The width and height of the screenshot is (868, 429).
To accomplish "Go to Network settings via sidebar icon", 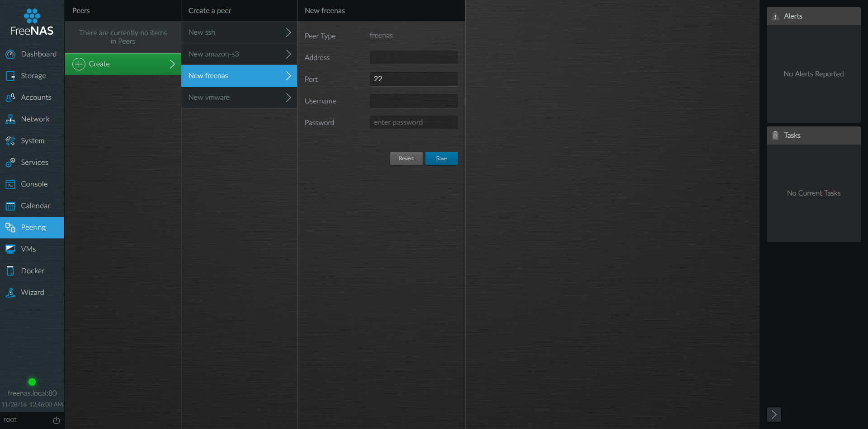I will click(x=32, y=119).
